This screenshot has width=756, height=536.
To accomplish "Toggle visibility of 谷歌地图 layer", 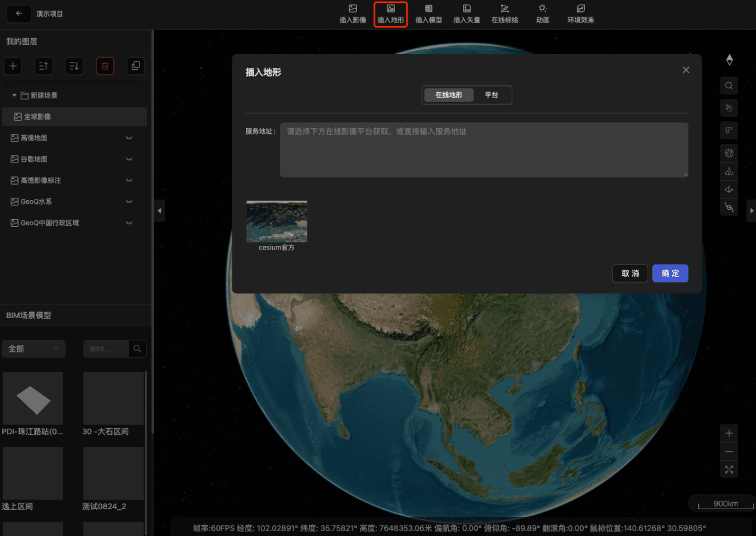I will pos(129,160).
